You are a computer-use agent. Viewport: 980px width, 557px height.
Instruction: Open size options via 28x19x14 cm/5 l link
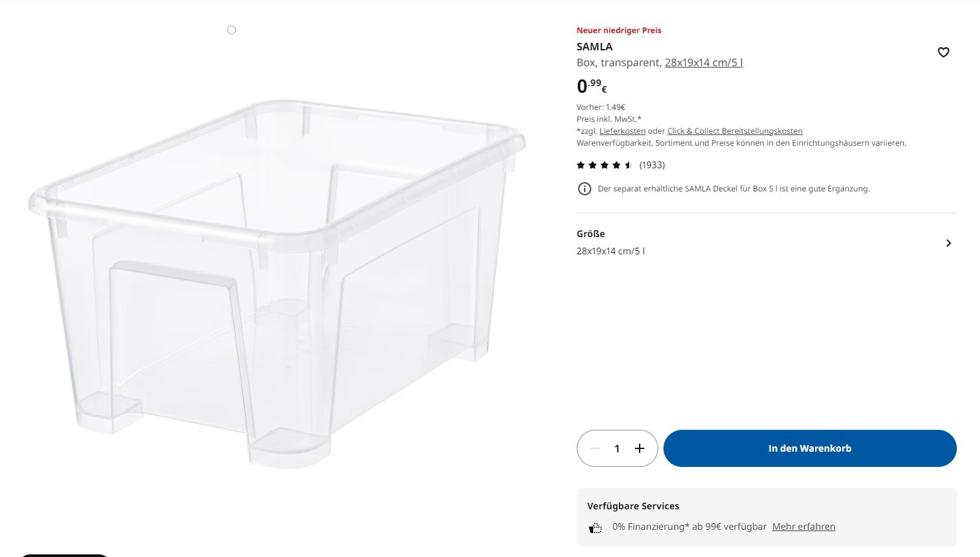703,62
